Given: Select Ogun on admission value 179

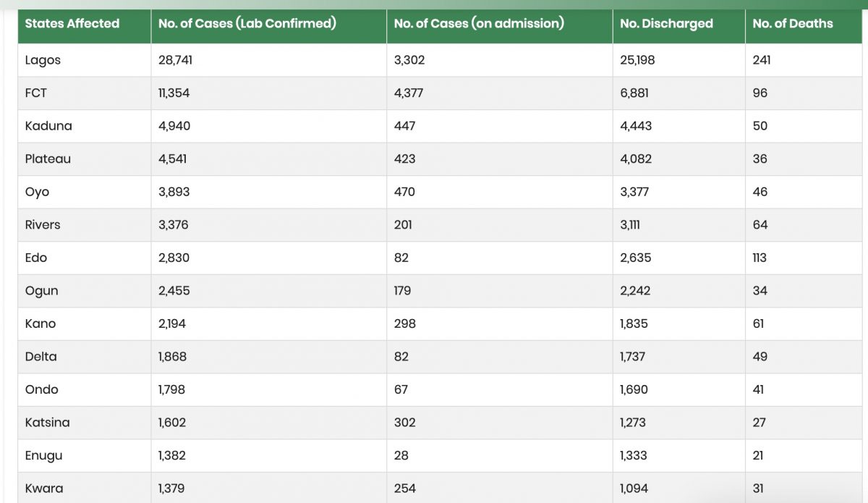Looking at the screenshot, I should coord(403,291).
